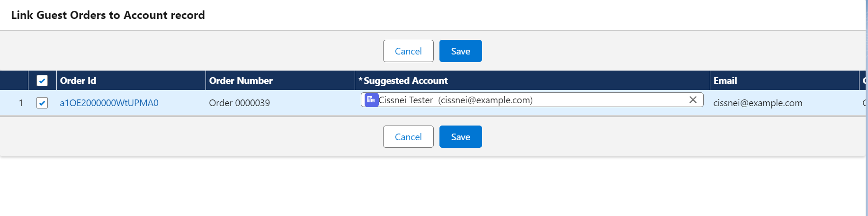Click the Order Id column header

coord(78,81)
